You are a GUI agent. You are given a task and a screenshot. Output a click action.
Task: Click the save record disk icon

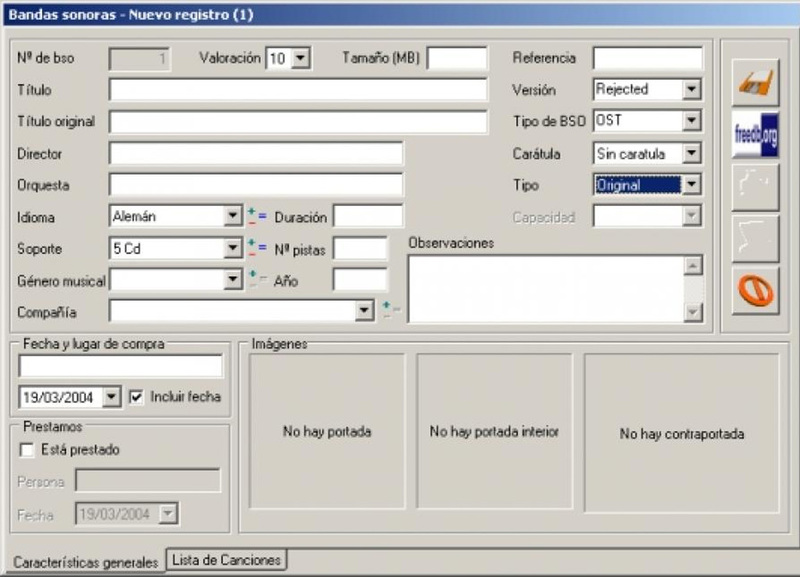point(756,82)
